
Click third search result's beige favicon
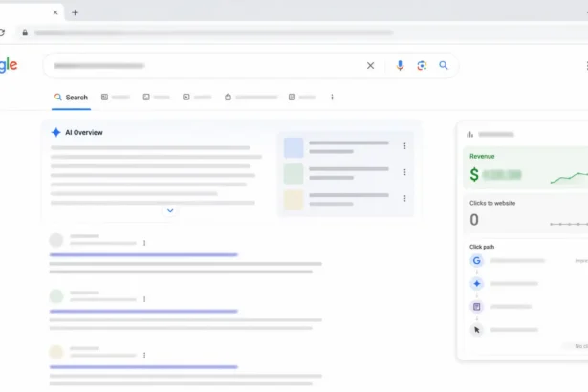coord(56,352)
